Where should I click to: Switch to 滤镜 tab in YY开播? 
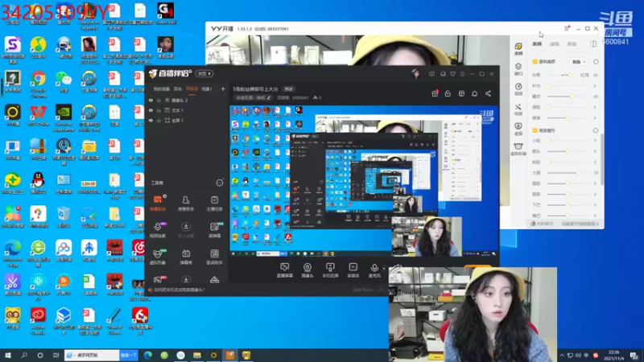555,44
